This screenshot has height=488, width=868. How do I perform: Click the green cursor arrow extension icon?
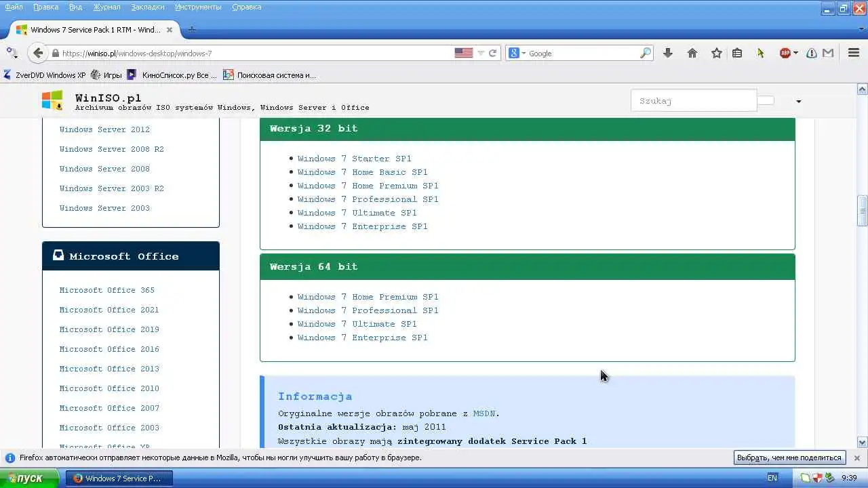(x=761, y=53)
